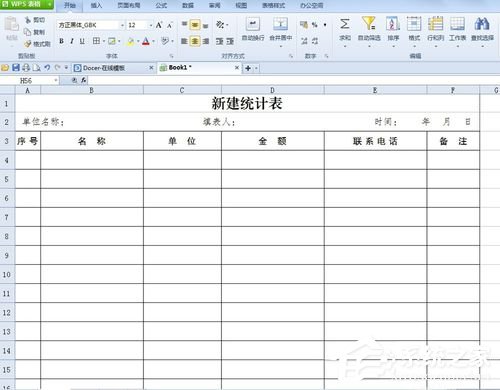
Task: Switch to the 公式 Formulas tab
Action: pos(161,5)
